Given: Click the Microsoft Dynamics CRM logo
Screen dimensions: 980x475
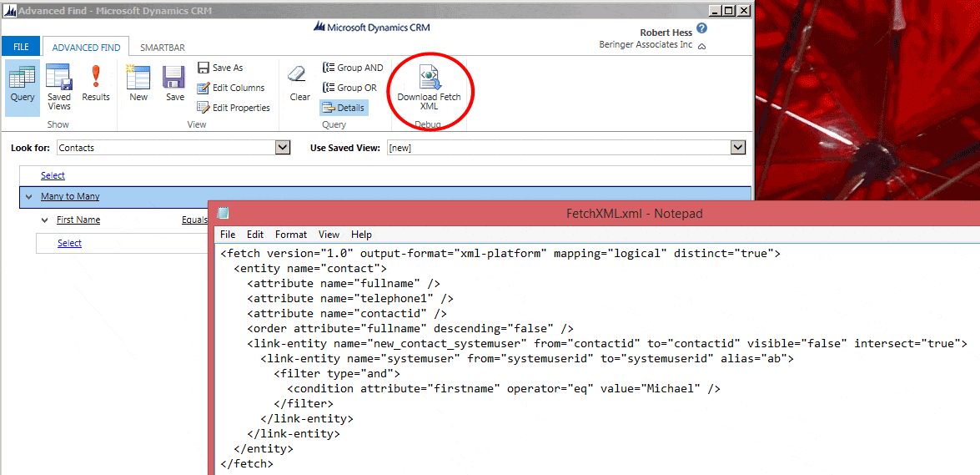Looking at the screenshot, I should click(371, 27).
